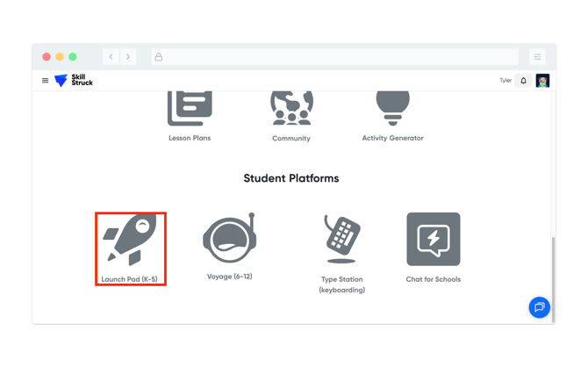The width and height of the screenshot is (588, 367).
Task: Click the Skill Struck logo
Action: pos(74,81)
